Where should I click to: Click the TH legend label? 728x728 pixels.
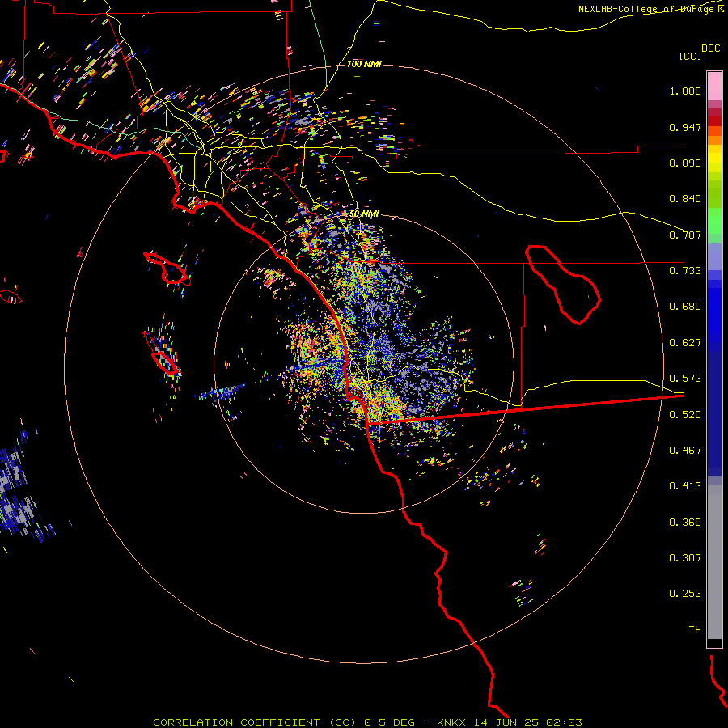coord(695,630)
